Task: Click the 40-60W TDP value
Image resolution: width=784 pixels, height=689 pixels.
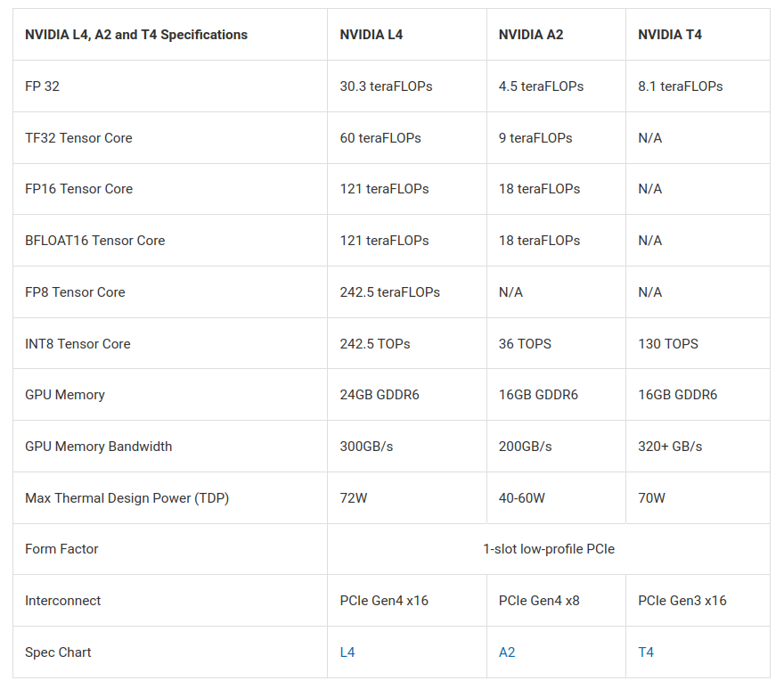Action: point(522,498)
